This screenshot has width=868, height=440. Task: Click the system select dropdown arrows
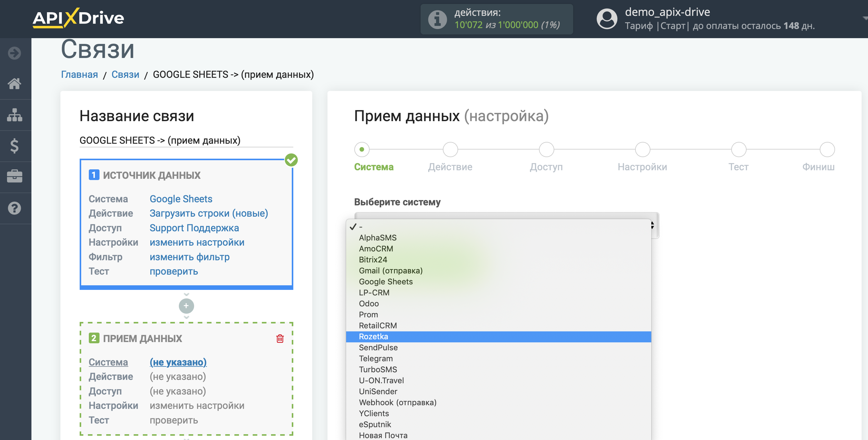(x=653, y=225)
